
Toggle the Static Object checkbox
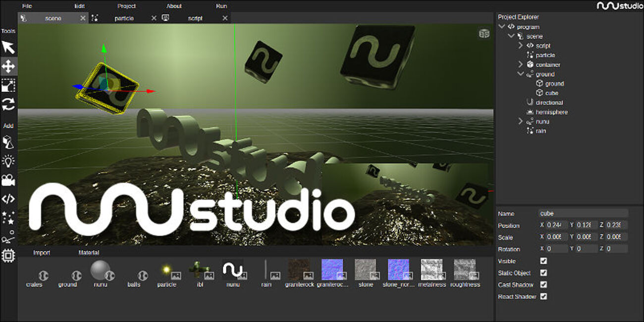click(543, 273)
